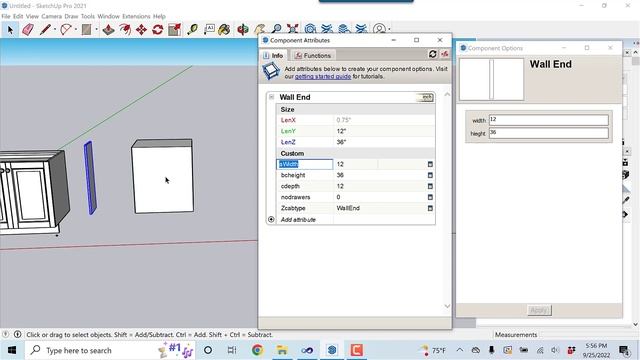
Task: Open dropdown arrow beside the Rectangle tool
Action: (96, 30)
